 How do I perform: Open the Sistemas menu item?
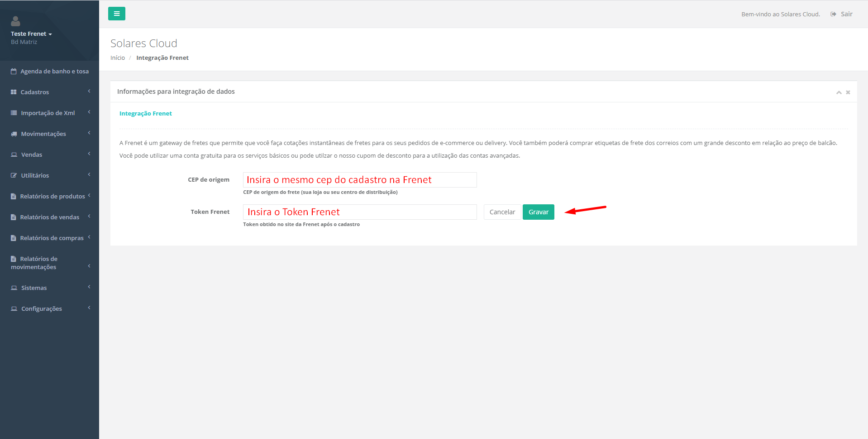(34, 288)
